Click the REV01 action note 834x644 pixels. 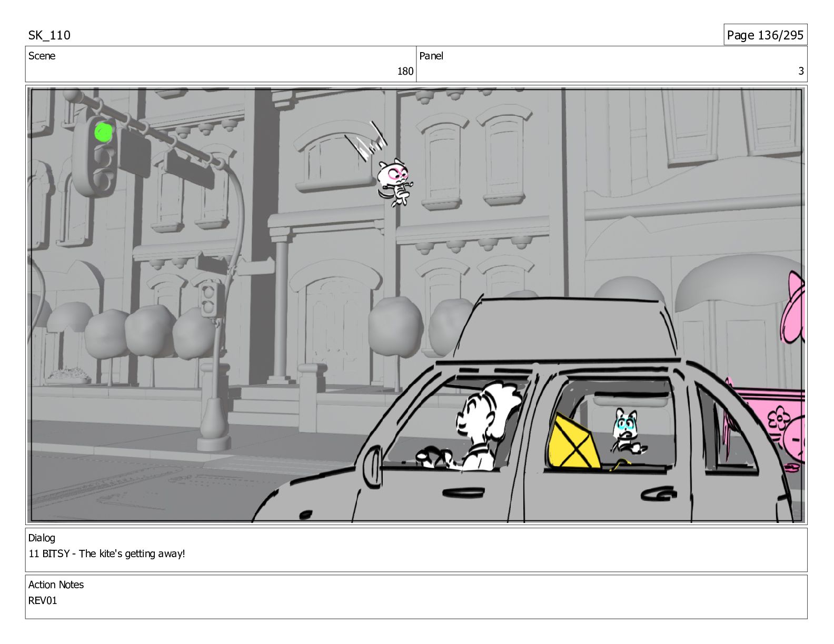point(43,600)
